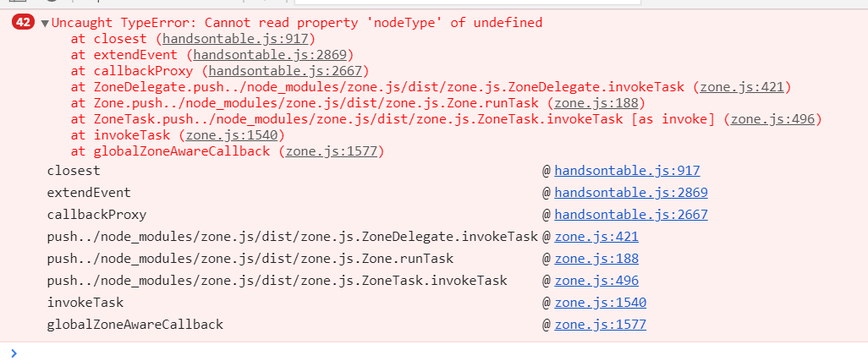This screenshot has height=361, width=868.
Task: Focus the console filter field at top
Action: coord(468,3)
